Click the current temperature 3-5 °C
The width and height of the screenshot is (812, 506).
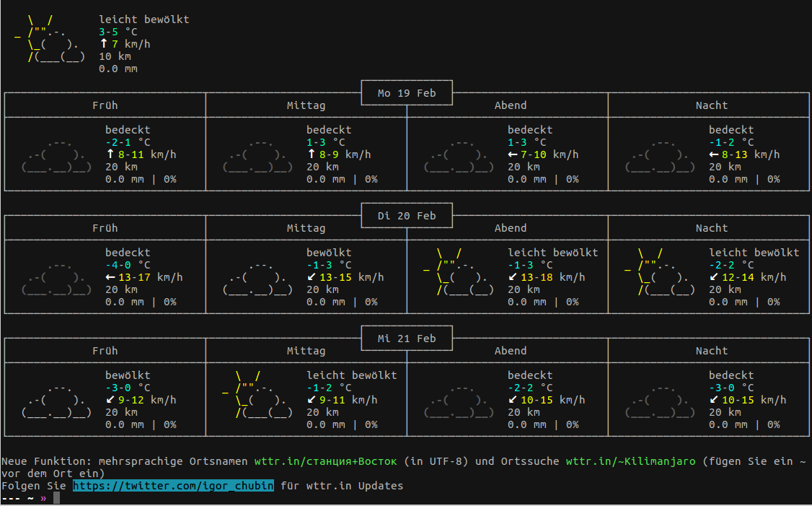118,32
